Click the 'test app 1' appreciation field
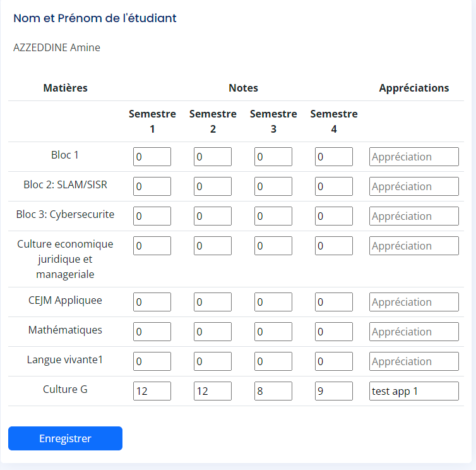Screen dimensions: 476x470 click(414, 391)
